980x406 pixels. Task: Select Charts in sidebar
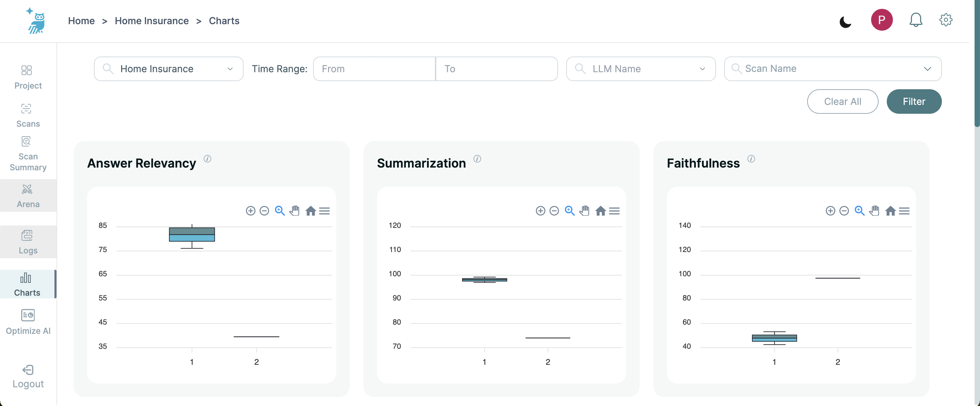click(28, 284)
